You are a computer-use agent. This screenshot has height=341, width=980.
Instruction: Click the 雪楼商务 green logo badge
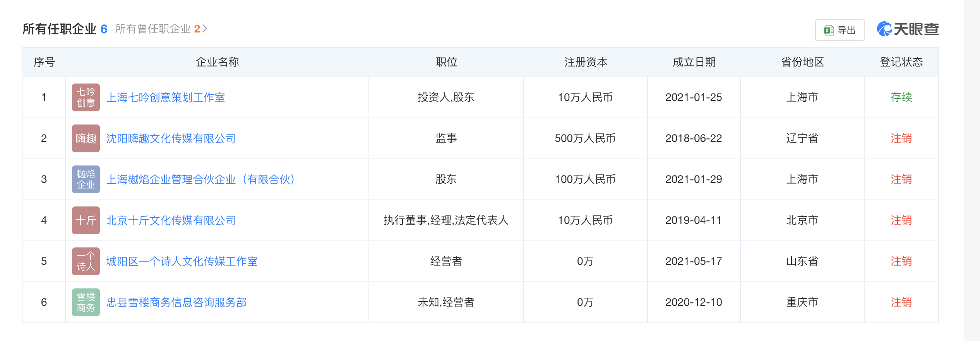86,302
